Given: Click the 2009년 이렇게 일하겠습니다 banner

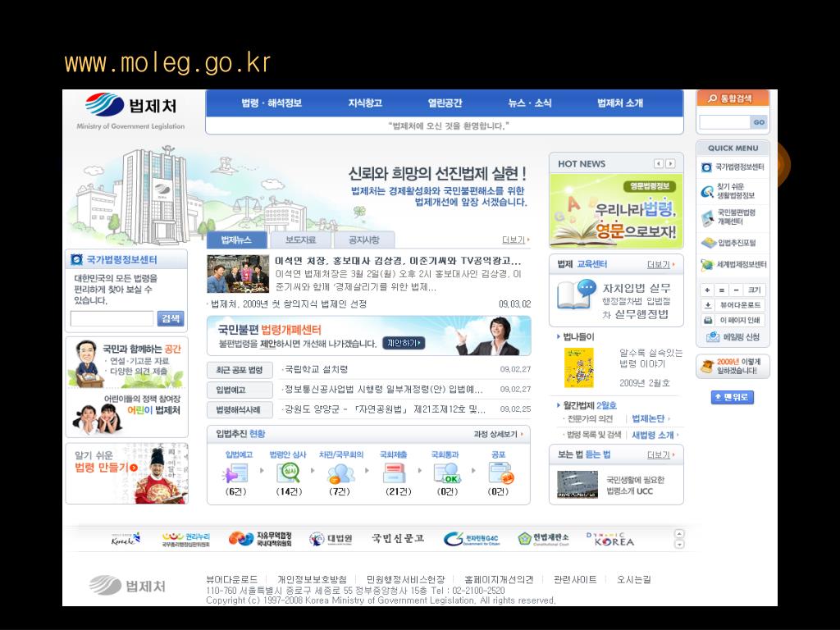Looking at the screenshot, I should 733,367.
